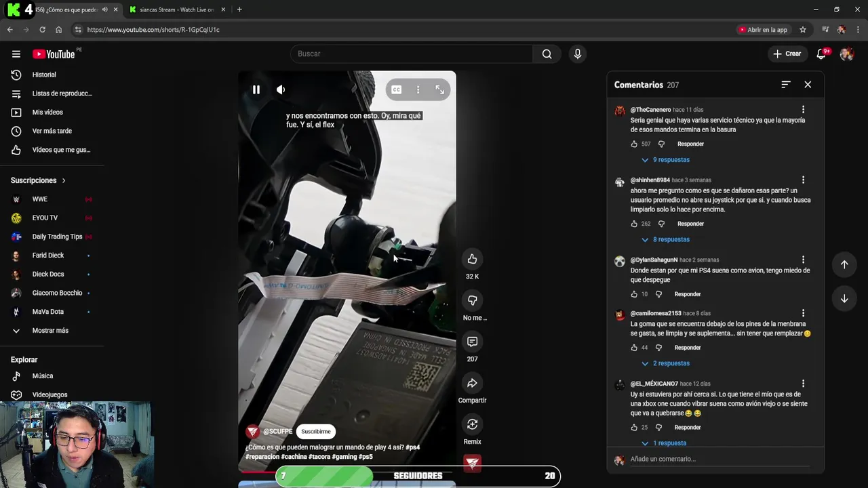The image size is (868, 488).
Task: Like the Short with 32 K likes
Action: click(x=472, y=259)
